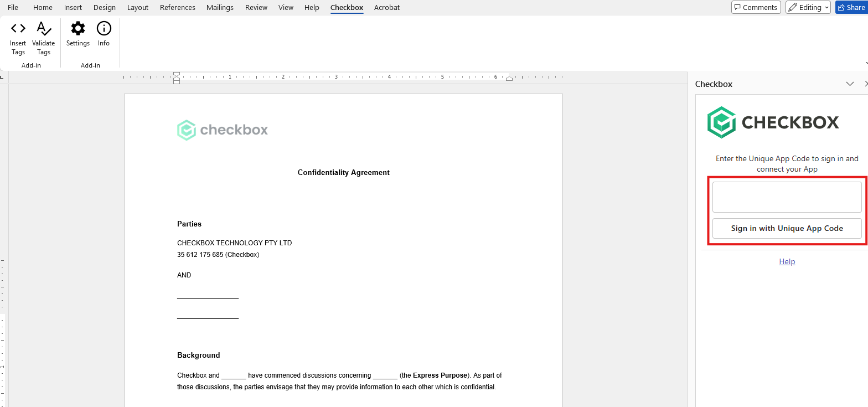This screenshot has height=407, width=868.
Task: Open the Design tab
Action: point(105,7)
